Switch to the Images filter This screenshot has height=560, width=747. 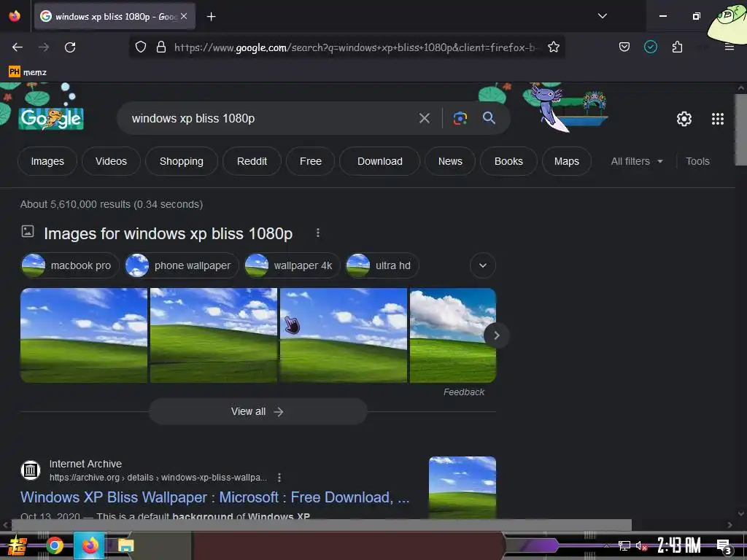click(x=47, y=161)
